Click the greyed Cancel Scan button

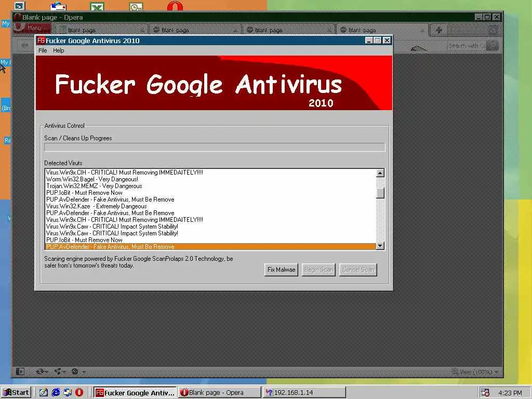coord(358,270)
